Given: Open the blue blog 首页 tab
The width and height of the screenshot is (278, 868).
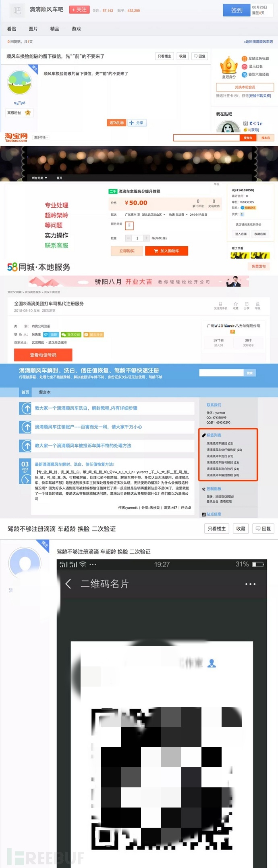Looking at the screenshot, I should (25, 392).
